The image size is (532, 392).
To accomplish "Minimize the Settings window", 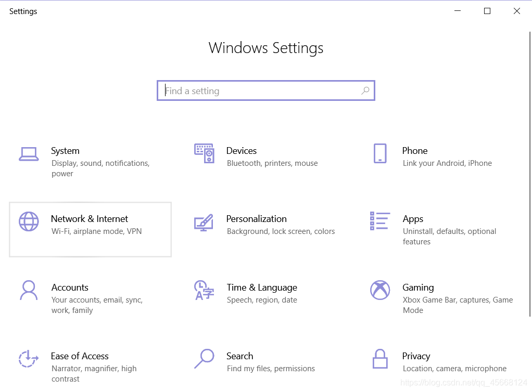I will (458, 11).
